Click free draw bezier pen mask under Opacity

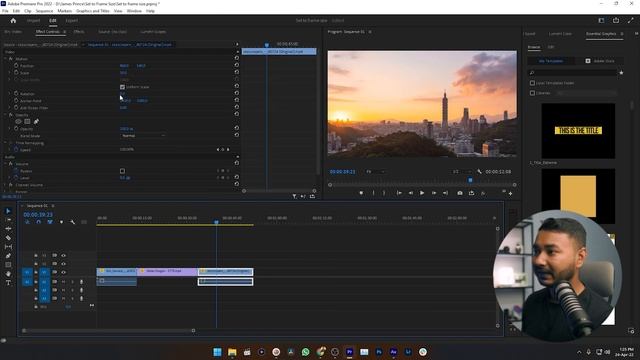tap(36, 122)
